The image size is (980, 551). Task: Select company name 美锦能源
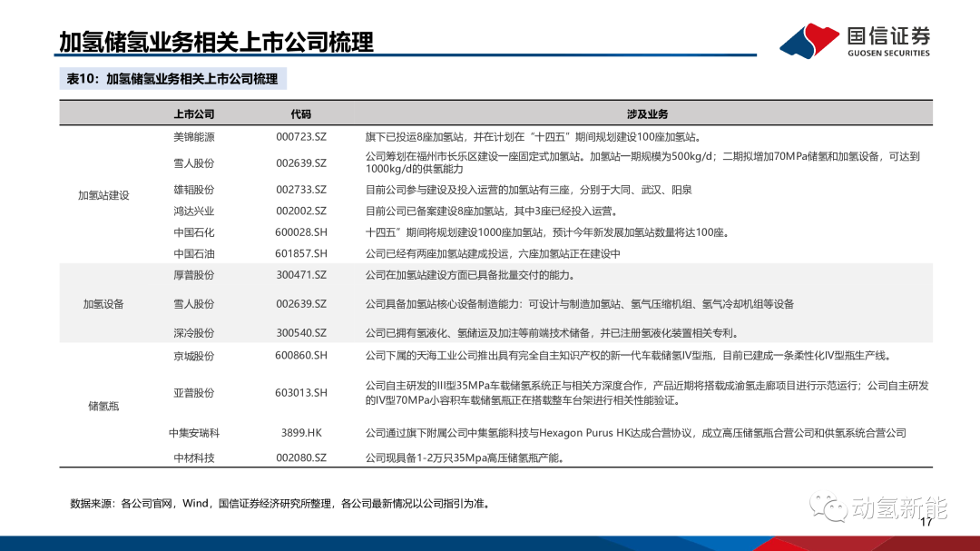(x=194, y=138)
